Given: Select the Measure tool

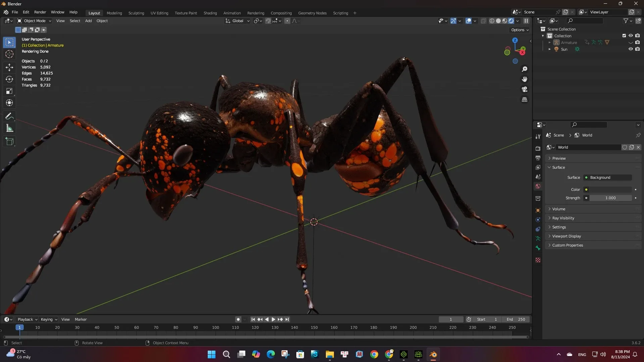Looking at the screenshot, I should click(9, 128).
